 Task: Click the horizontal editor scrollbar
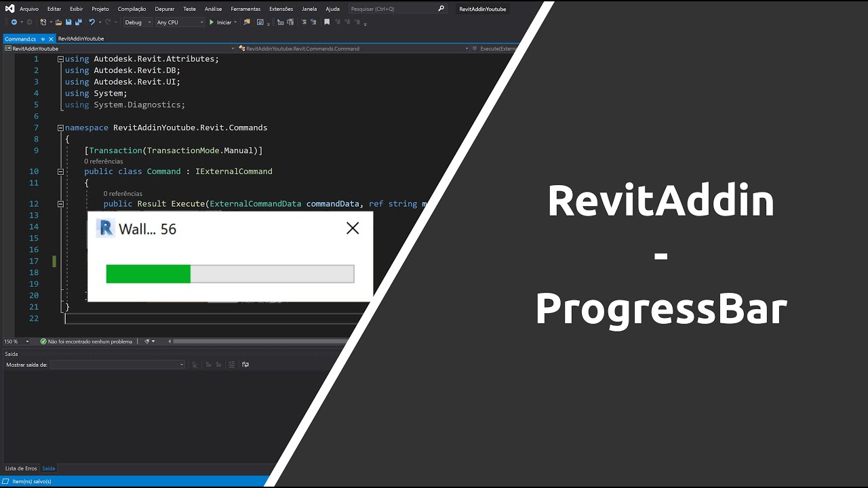pyautogui.click(x=261, y=342)
